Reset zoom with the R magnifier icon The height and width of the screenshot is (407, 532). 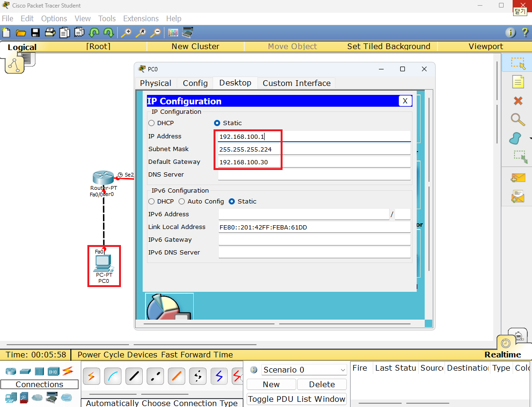coord(141,33)
